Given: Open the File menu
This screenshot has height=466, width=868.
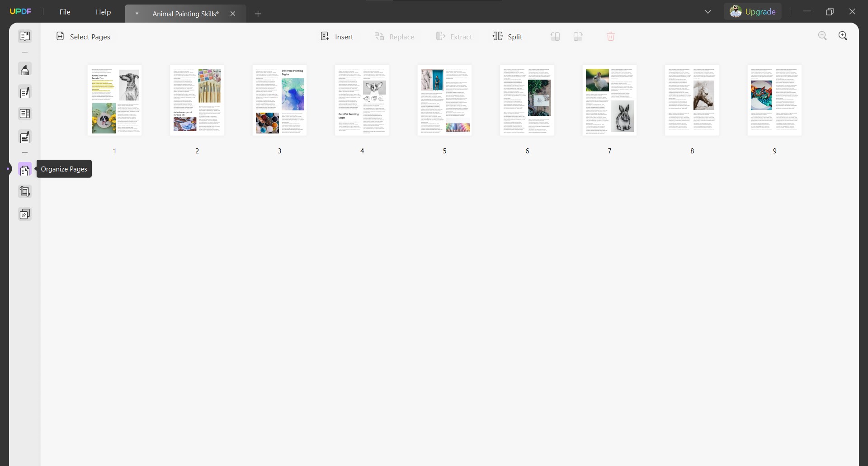Looking at the screenshot, I should click(65, 12).
